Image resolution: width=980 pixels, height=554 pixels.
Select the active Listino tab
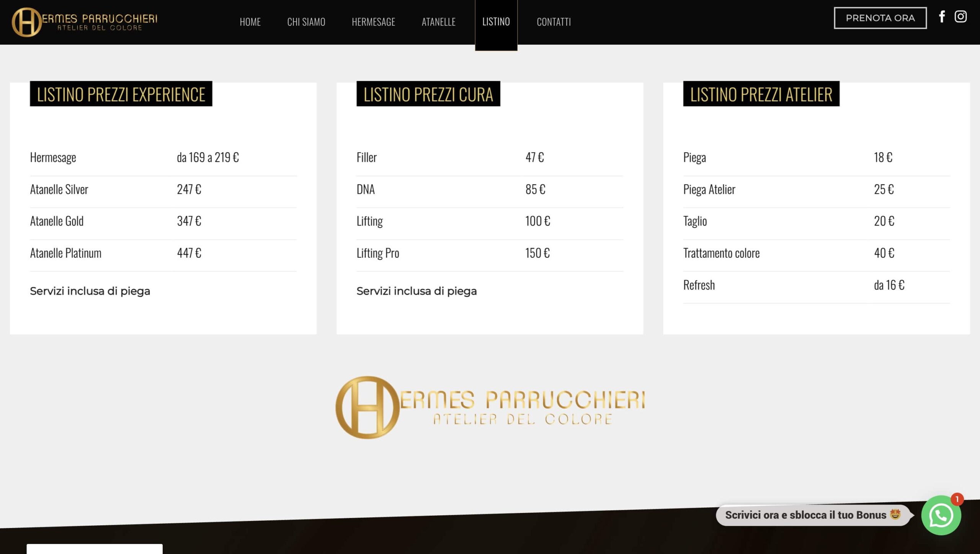coord(496,22)
